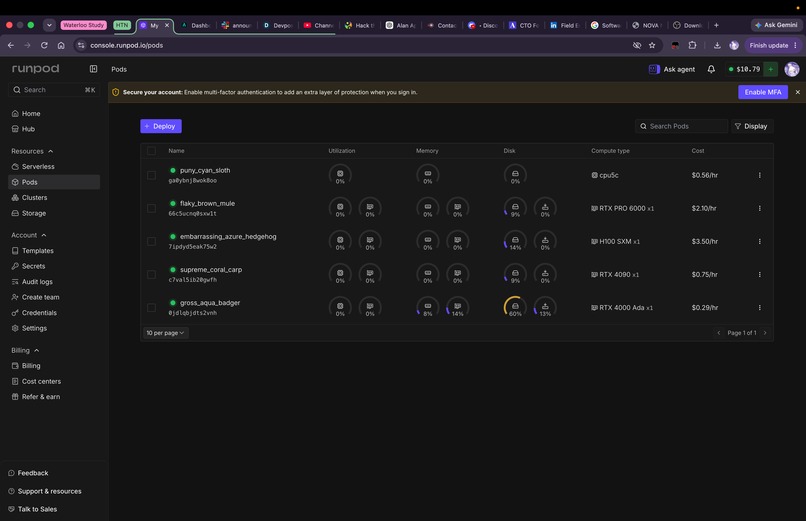The width and height of the screenshot is (806, 521).
Task: Open the Display filter options
Action: pos(752,126)
